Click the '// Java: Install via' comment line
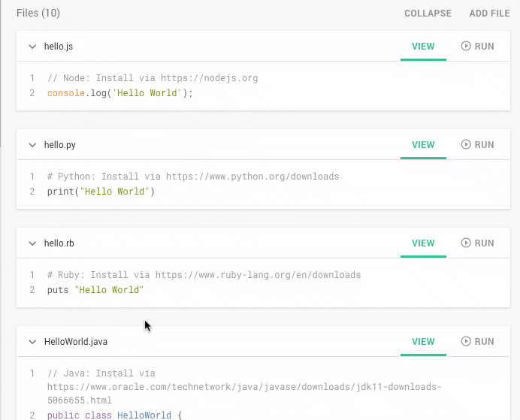This screenshot has height=420, width=520. click(244, 386)
